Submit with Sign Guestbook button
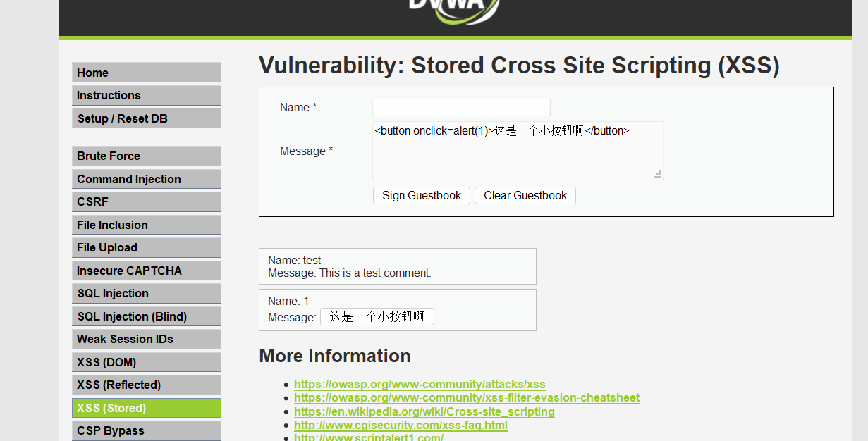868x441 pixels. pos(422,195)
